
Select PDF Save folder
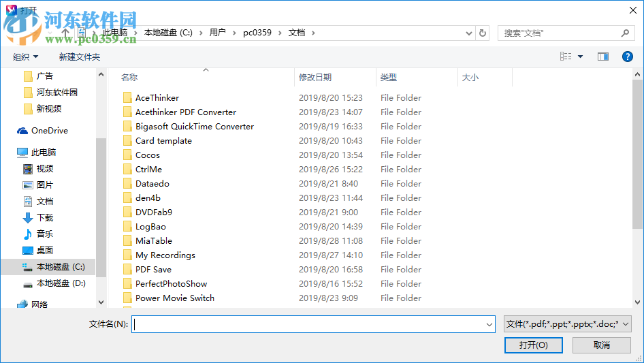[x=154, y=270]
